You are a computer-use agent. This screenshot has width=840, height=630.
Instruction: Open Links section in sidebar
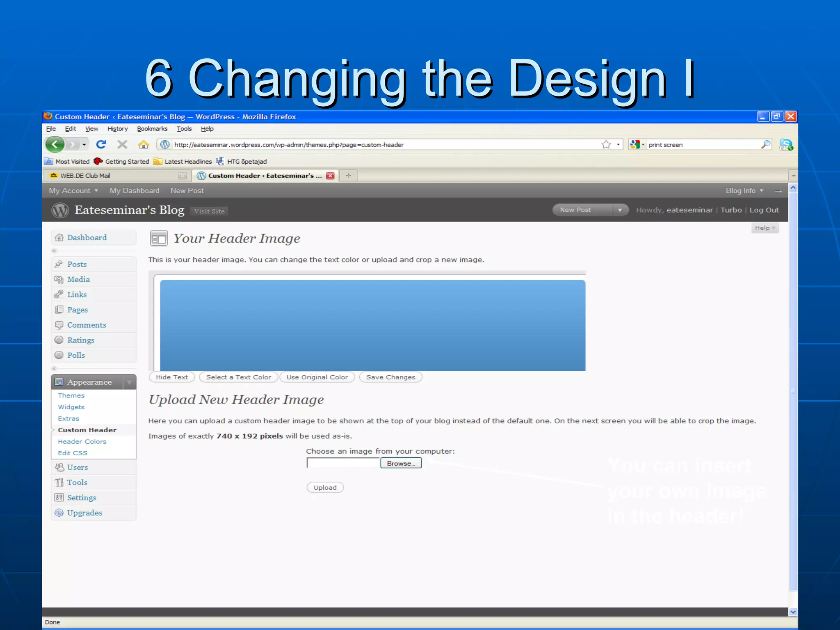[94, 294]
